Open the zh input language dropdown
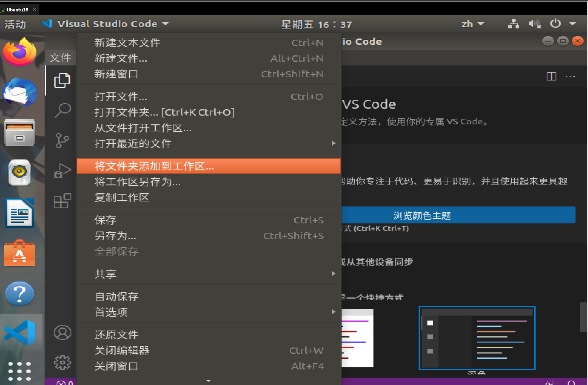The image size is (588, 385). coord(473,24)
